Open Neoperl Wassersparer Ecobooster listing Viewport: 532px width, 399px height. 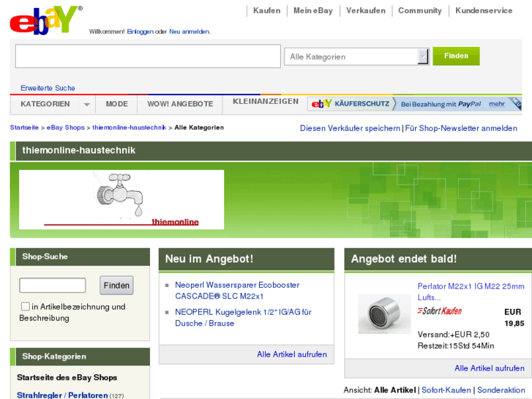pos(237,291)
